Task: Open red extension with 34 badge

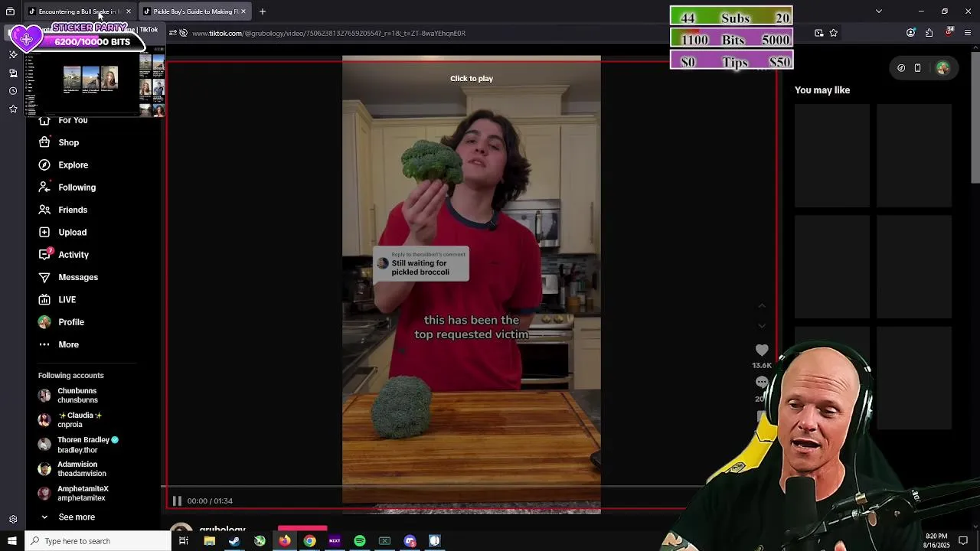Action: [949, 32]
